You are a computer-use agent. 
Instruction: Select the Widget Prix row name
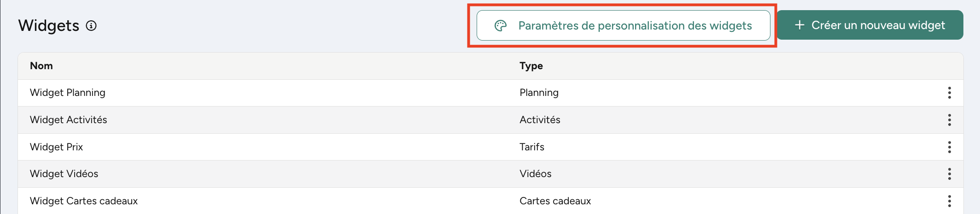[x=57, y=147]
